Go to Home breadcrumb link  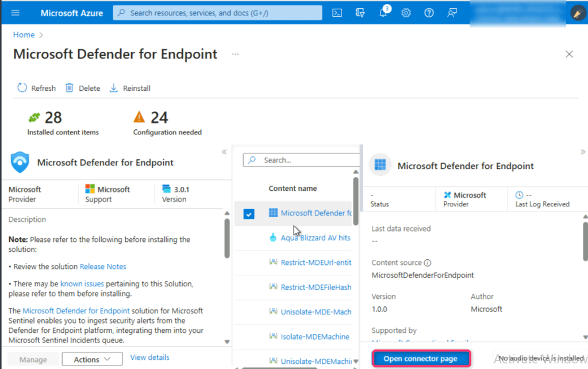pos(24,34)
